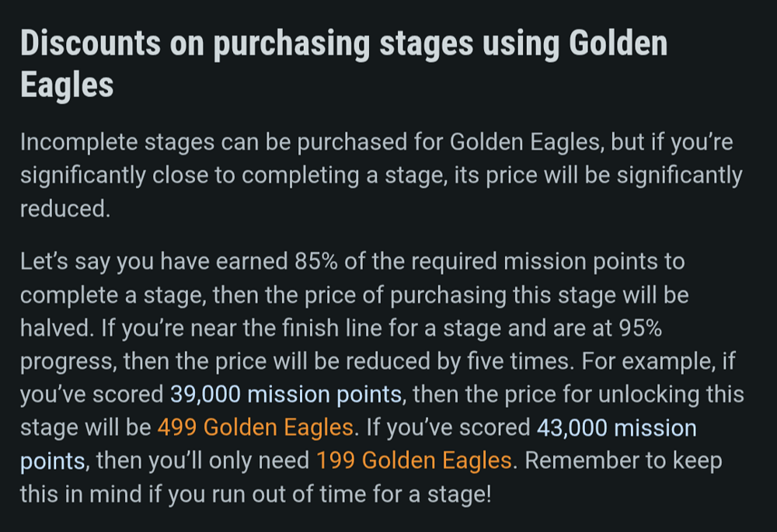The height and width of the screenshot is (532, 777).
Task: Click the "43,000 mission" highlighted text
Action: [x=616, y=428]
